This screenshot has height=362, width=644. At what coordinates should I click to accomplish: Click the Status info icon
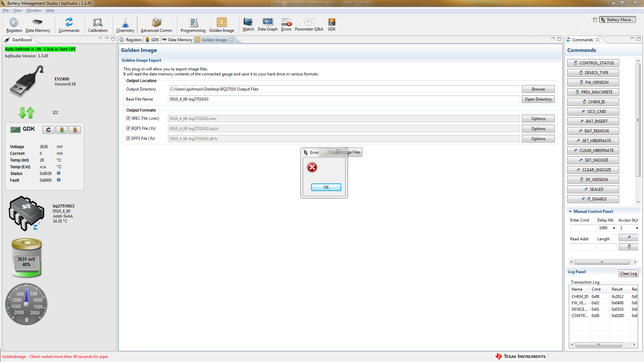[x=59, y=173]
